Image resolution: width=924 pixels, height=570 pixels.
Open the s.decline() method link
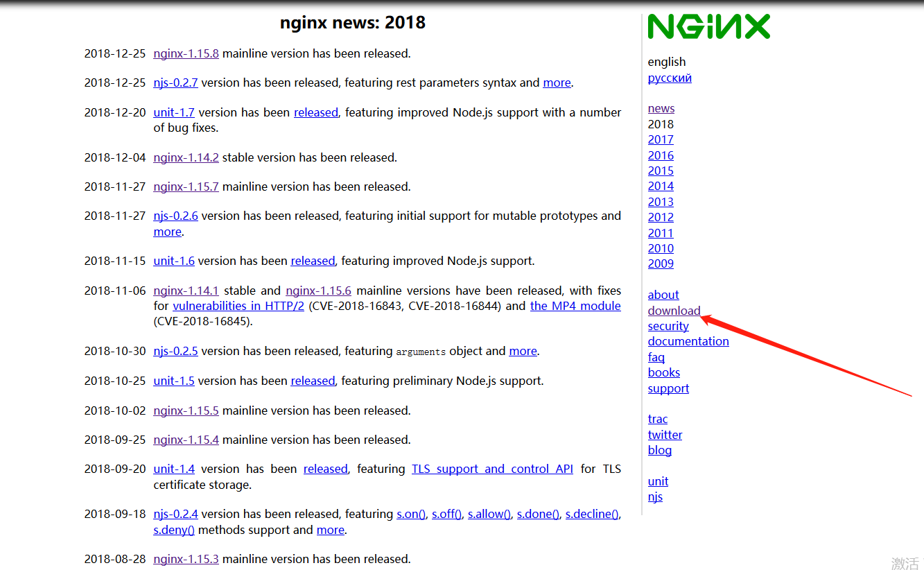[591, 514]
